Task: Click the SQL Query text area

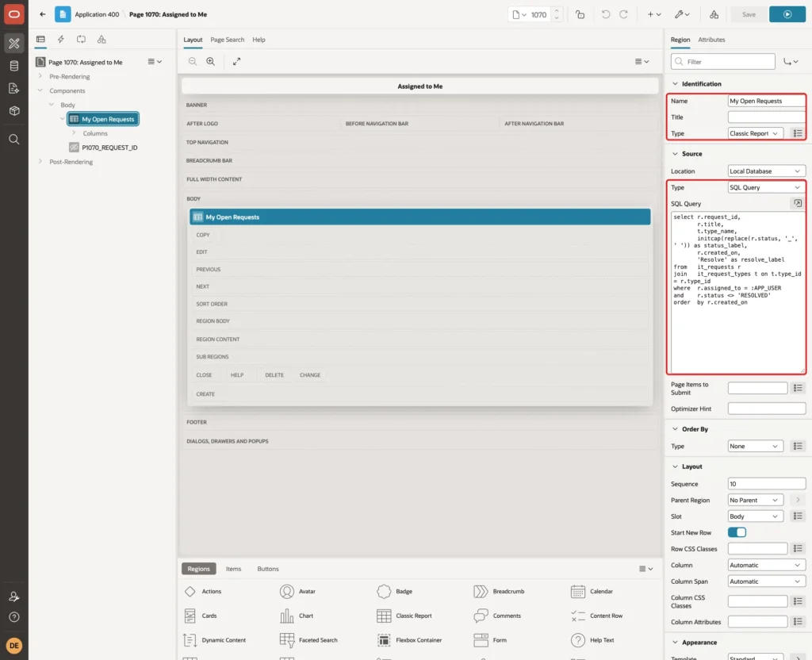Action: [x=738, y=292]
